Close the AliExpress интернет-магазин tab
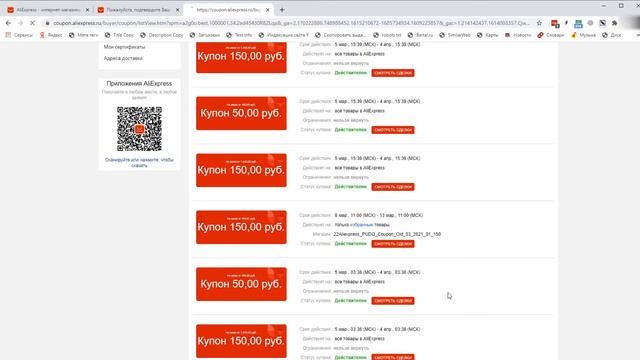The image size is (640, 360). tap(87, 10)
